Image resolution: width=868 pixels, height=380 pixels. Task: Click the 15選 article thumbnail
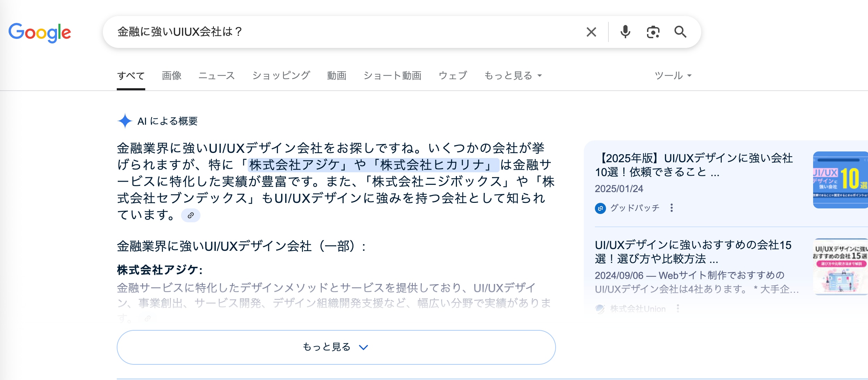tap(840, 267)
